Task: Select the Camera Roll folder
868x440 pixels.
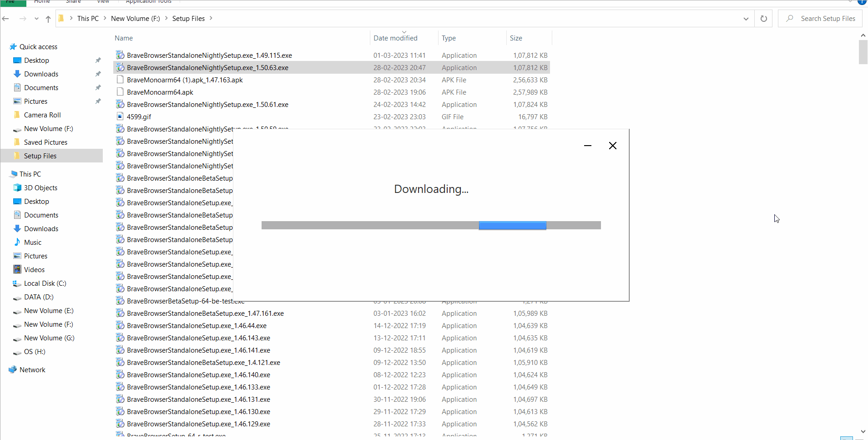Action: (43, 115)
